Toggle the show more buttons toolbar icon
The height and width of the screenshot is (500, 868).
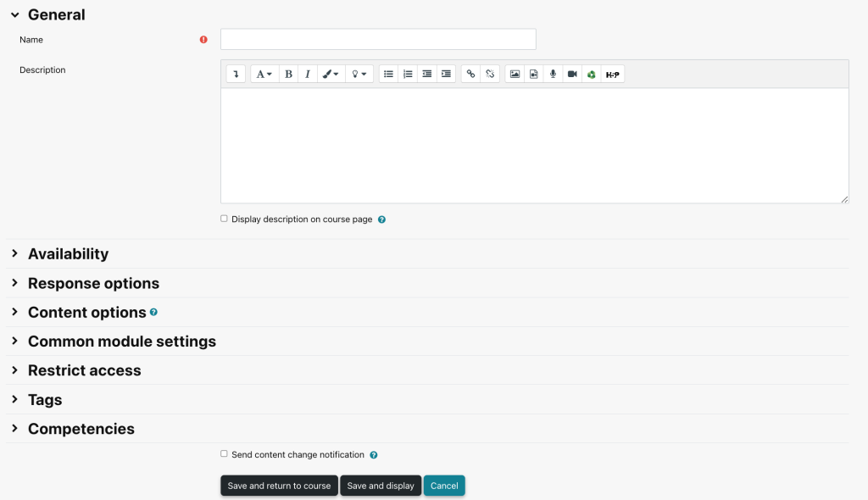click(x=236, y=75)
